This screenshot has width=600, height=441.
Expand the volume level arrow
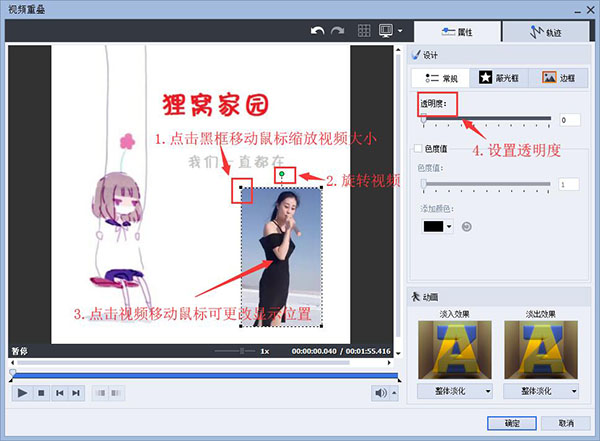(394, 393)
